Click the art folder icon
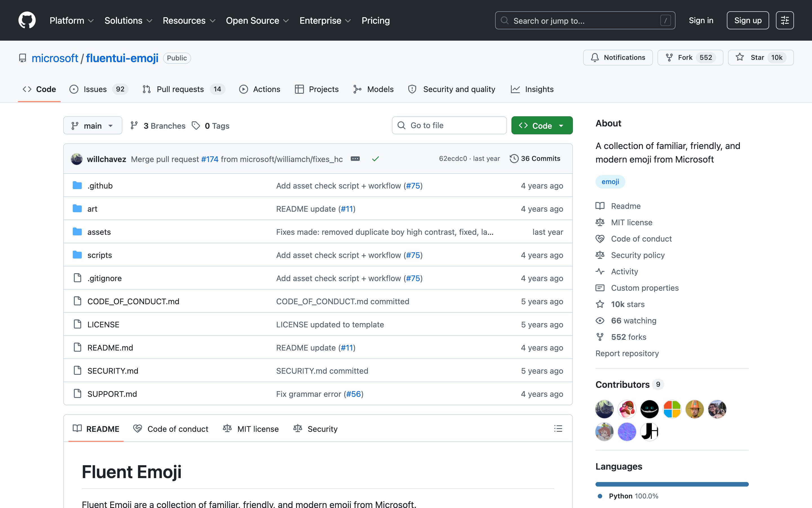The height and width of the screenshot is (508, 812). click(77, 209)
